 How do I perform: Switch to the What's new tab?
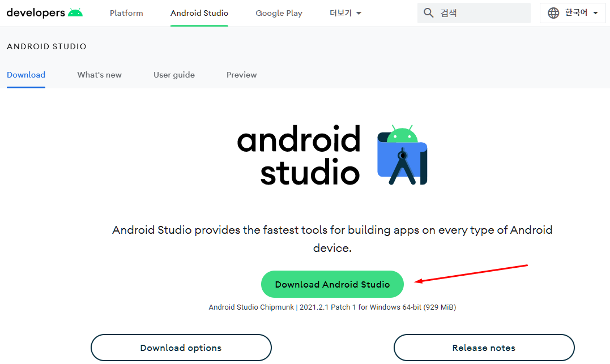(100, 75)
